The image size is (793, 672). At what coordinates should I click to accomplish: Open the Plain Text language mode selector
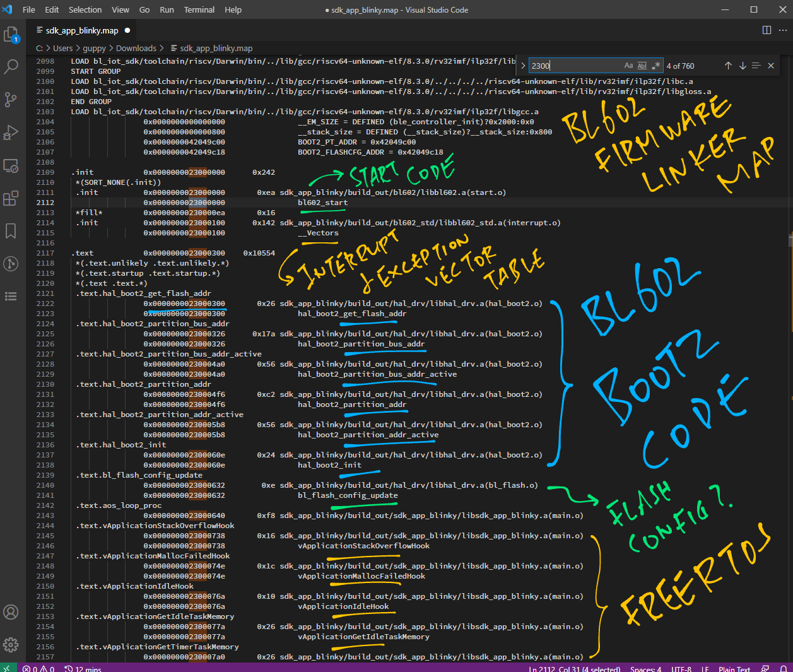734,668
